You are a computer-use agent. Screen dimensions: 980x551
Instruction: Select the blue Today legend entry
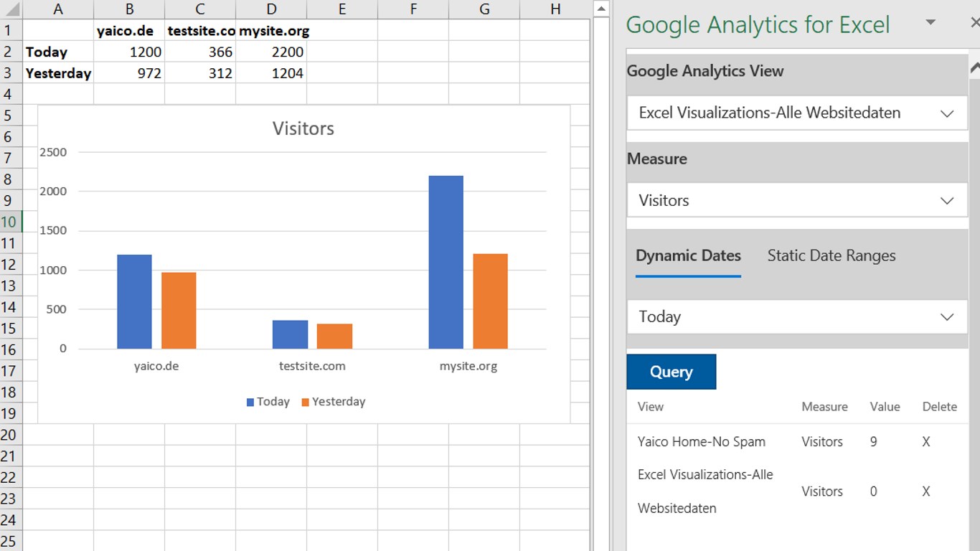(268, 402)
